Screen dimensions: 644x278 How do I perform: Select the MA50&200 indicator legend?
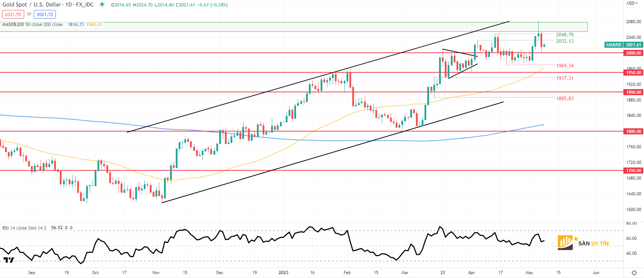click(32, 25)
